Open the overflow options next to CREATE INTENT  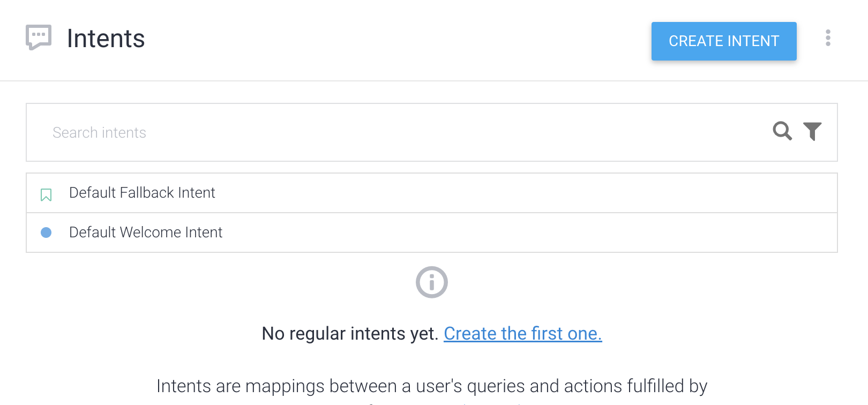pos(828,39)
